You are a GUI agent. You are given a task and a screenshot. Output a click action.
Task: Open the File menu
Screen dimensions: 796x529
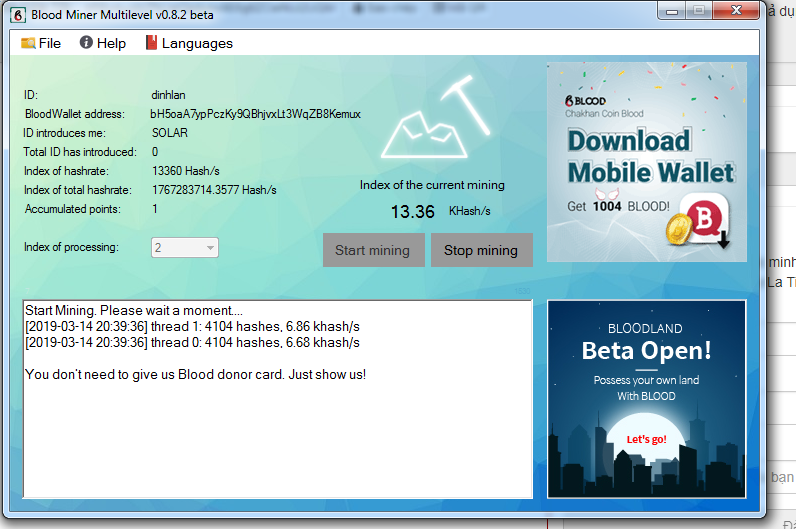(41, 43)
